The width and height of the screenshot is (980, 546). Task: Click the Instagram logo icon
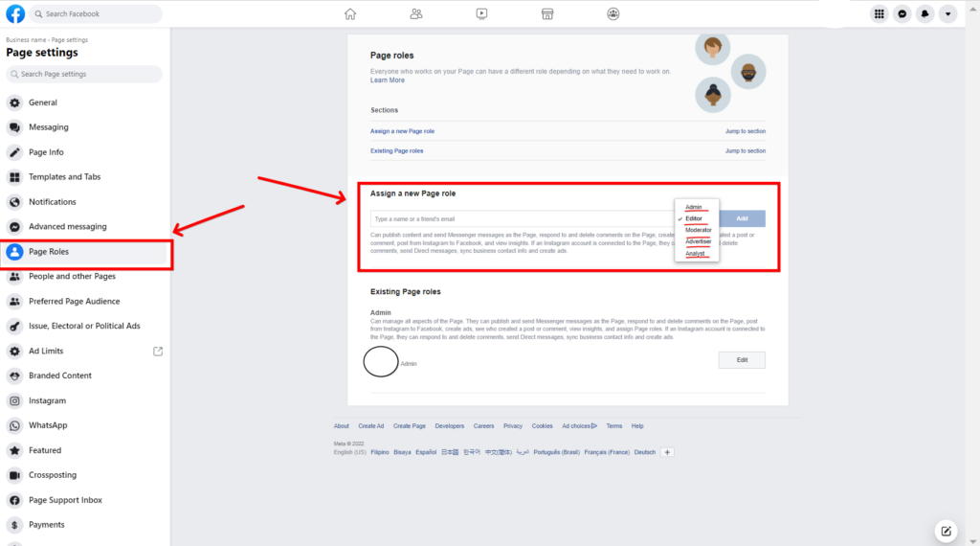[x=15, y=401]
